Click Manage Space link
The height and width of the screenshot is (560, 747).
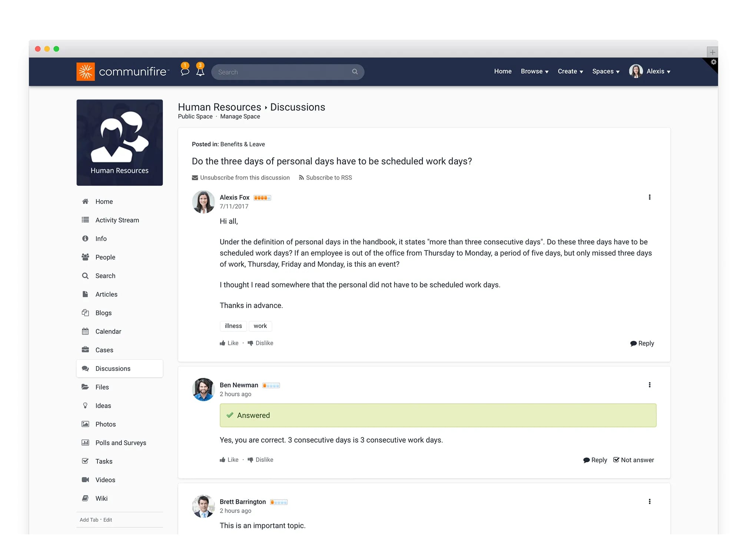click(x=240, y=117)
